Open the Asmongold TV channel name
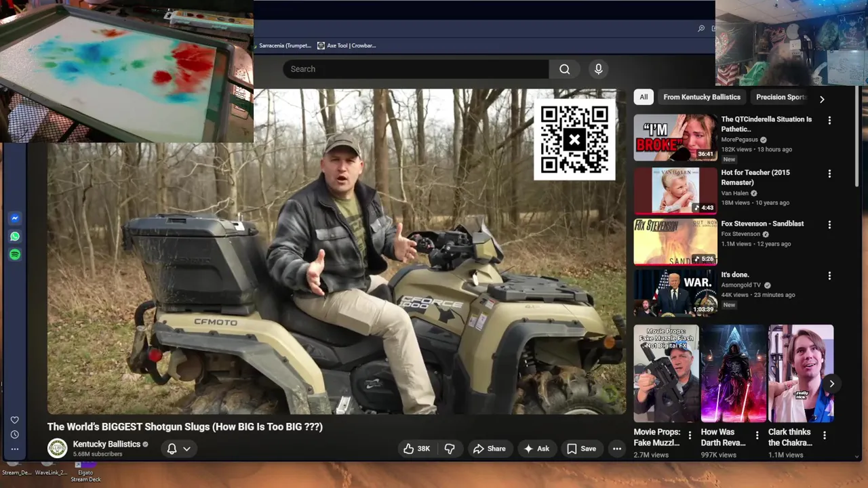The height and width of the screenshot is (488, 868). 741,285
